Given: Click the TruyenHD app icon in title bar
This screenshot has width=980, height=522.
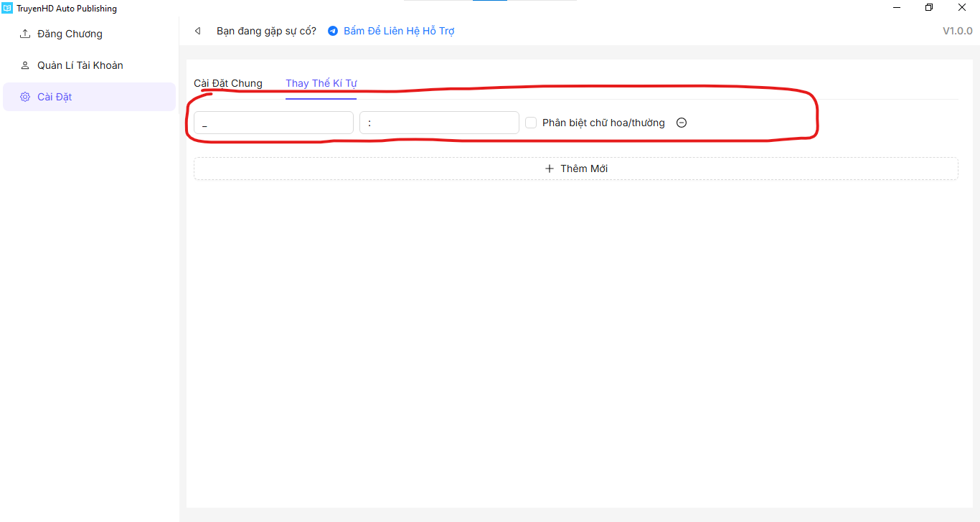Looking at the screenshot, I should [7, 9].
